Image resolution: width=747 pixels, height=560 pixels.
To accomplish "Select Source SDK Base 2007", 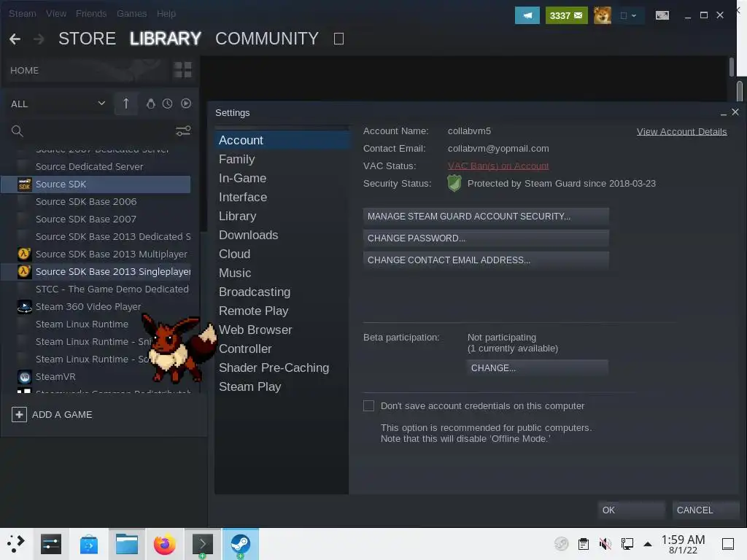I will 96,219.
